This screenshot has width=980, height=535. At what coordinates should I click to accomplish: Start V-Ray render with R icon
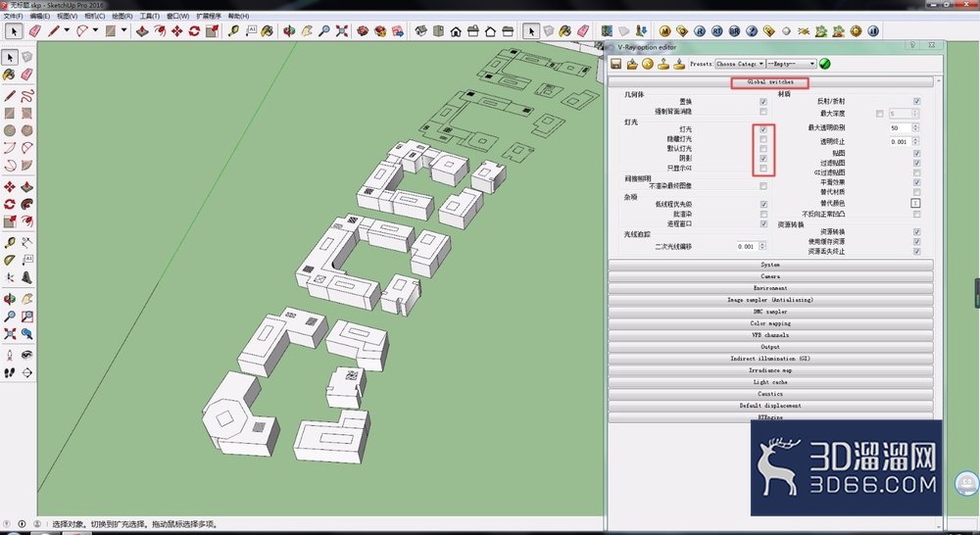700,30
